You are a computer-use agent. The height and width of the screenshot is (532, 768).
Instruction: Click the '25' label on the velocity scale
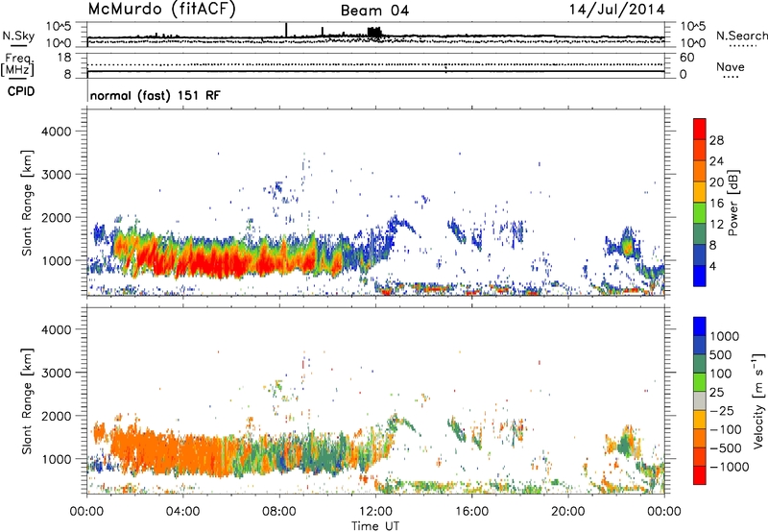[716, 393]
